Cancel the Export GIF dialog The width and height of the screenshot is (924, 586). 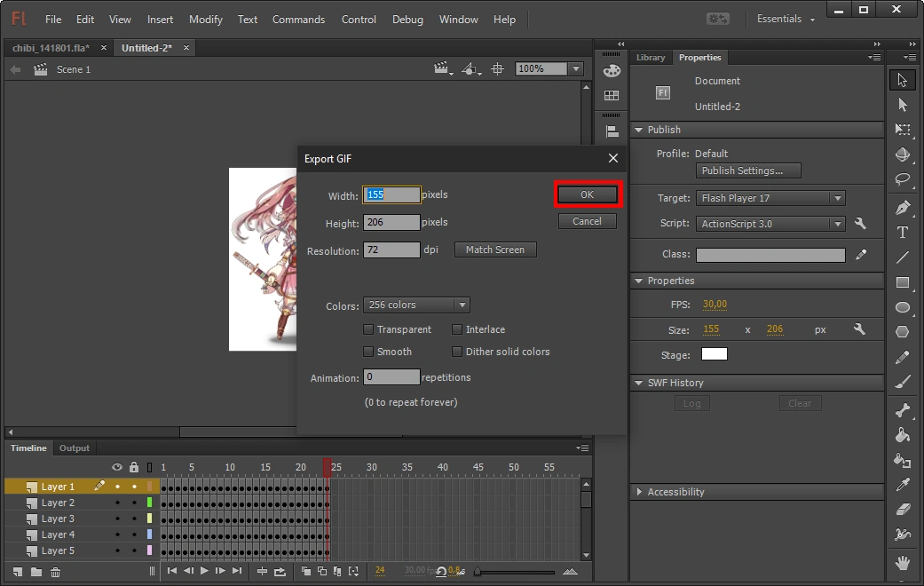[x=587, y=221]
